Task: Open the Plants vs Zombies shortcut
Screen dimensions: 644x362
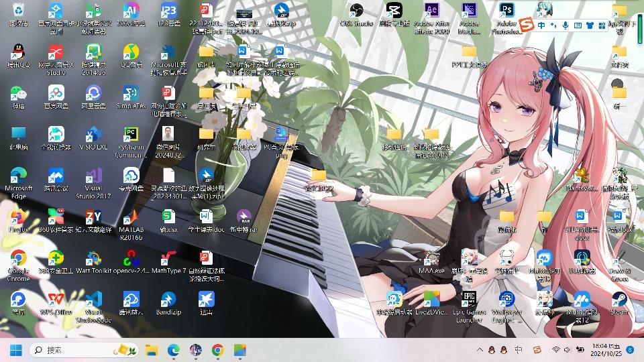Action: point(582,180)
